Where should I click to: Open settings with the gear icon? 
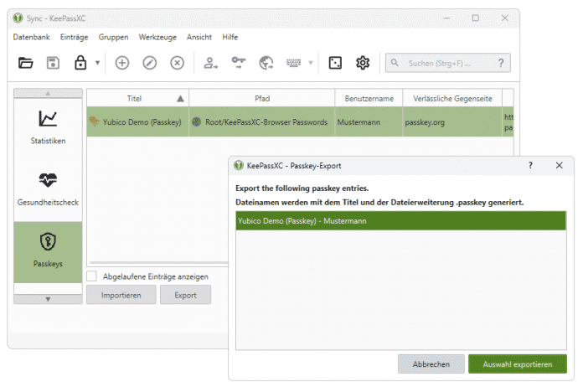coord(363,63)
